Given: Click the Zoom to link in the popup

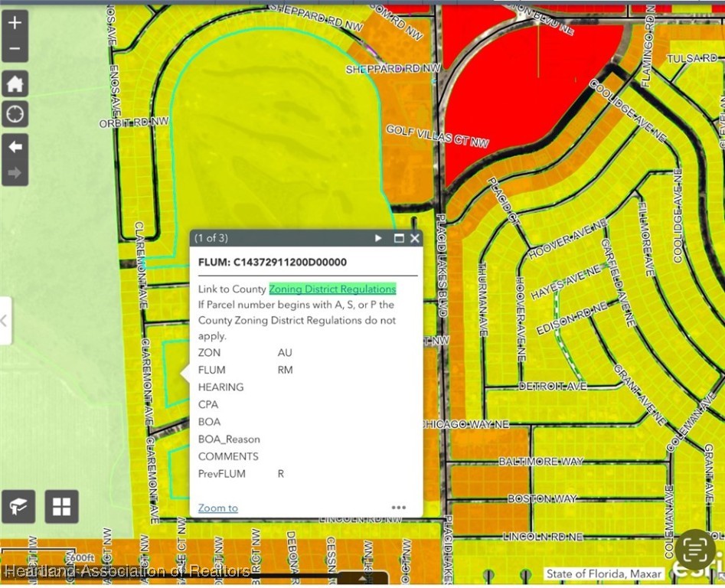Looking at the screenshot, I should coord(217,508).
